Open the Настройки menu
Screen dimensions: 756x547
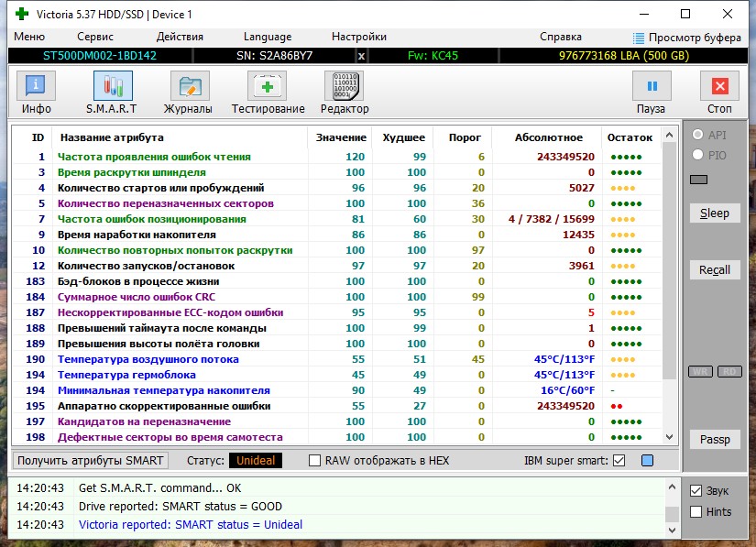(x=359, y=37)
